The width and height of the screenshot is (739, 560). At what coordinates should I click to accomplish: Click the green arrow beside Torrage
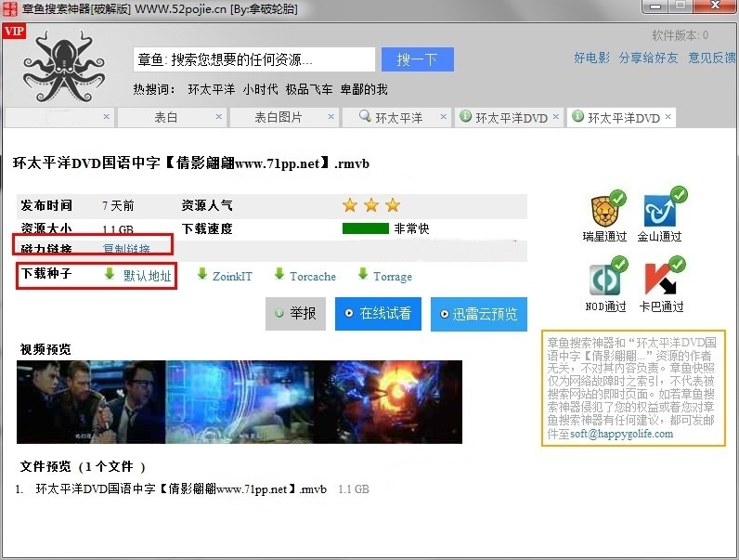pos(363,273)
